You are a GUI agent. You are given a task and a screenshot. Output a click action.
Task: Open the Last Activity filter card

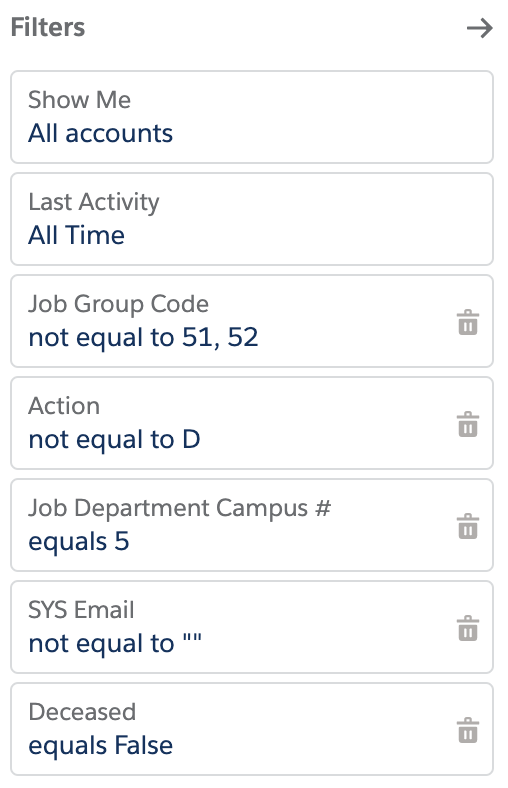[x=252, y=219]
